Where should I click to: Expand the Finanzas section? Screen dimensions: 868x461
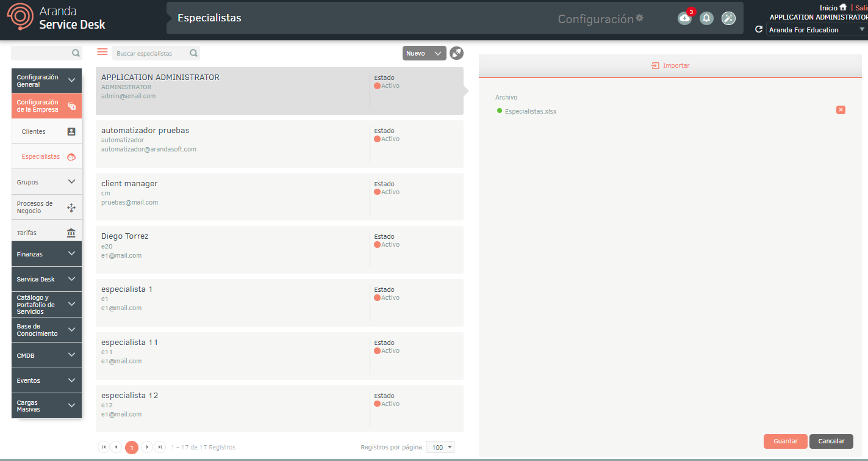(x=46, y=254)
